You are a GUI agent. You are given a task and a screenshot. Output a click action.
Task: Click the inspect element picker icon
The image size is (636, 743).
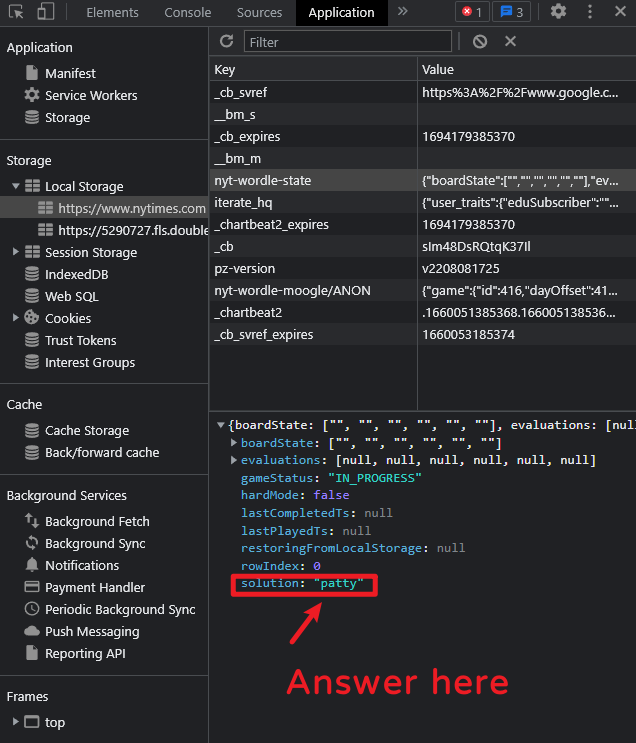17,12
